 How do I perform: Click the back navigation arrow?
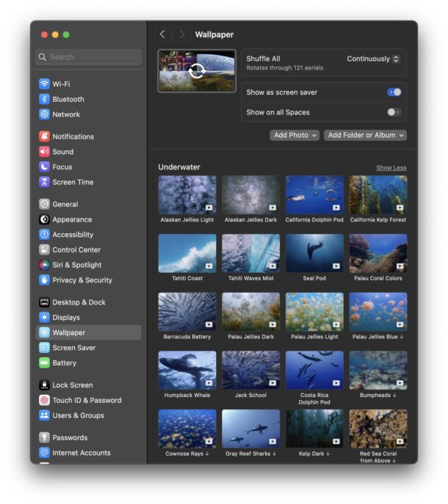(x=162, y=34)
